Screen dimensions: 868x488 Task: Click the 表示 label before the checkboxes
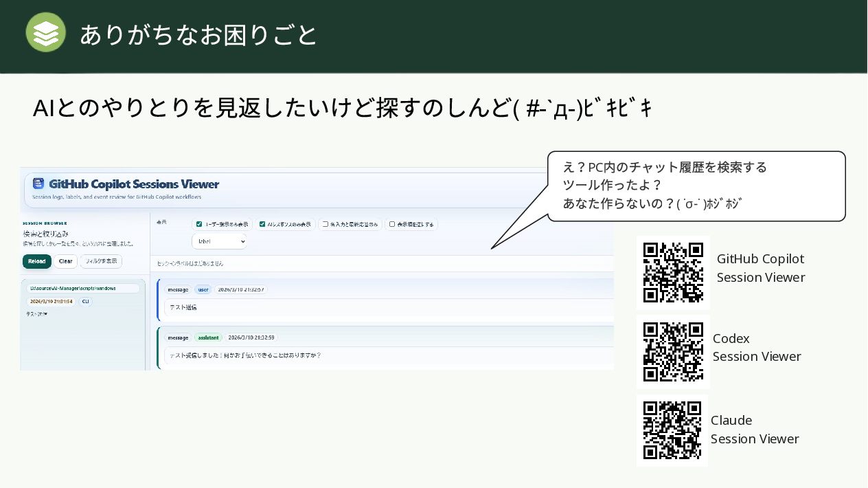161,222
